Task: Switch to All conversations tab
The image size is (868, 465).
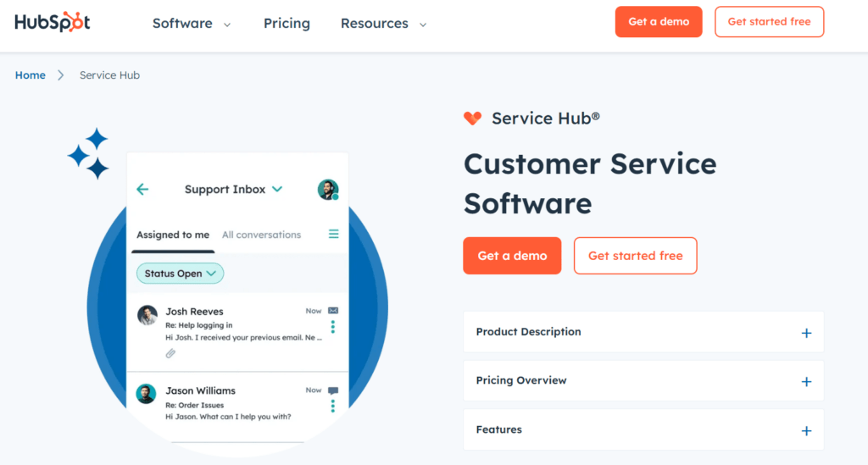Action: [261, 235]
